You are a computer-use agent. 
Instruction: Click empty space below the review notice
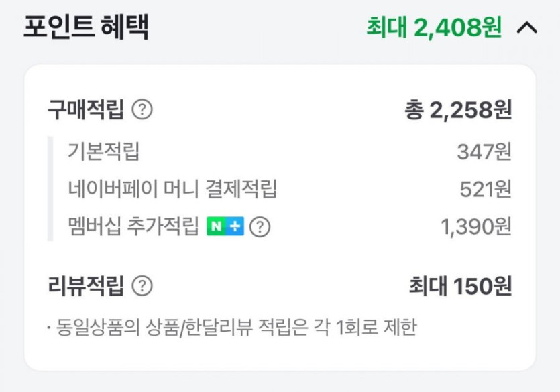(x=280, y=354)
